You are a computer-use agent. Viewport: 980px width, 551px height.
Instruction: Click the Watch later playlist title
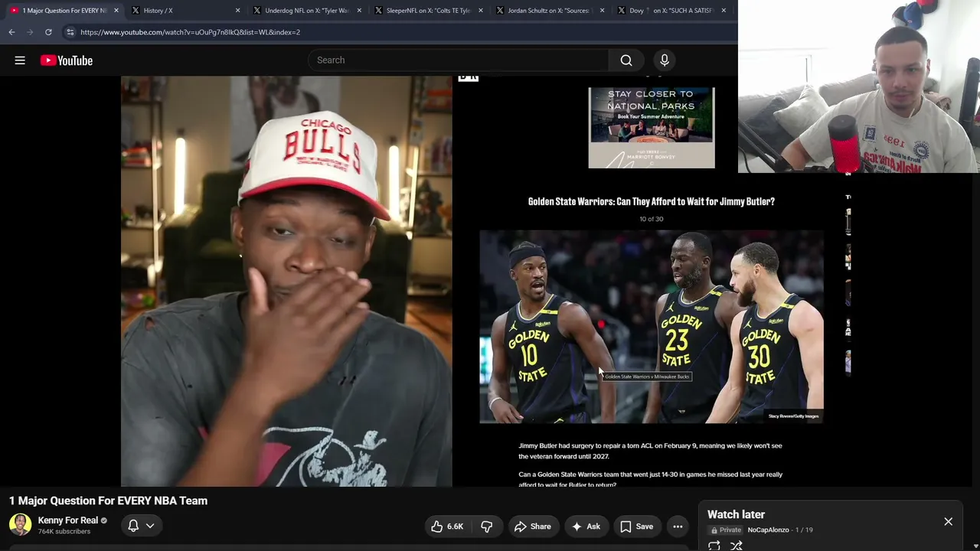click(736, 514)
